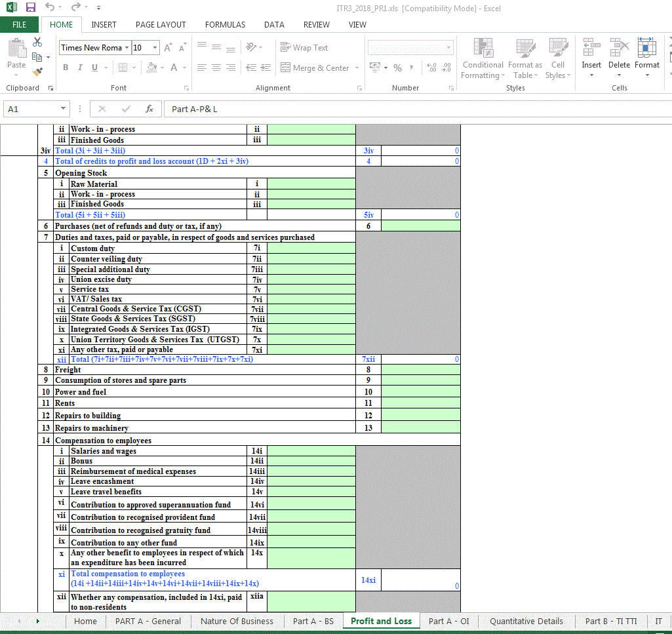
Task: Open the Font Color dropdown arrow
Action: point(184,68)
